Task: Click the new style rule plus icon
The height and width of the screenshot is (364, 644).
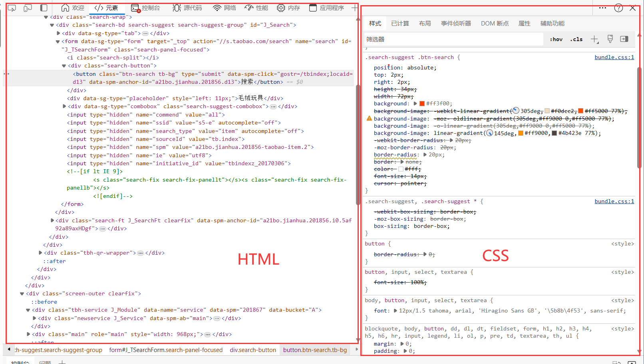Action: tap(594, 39)
